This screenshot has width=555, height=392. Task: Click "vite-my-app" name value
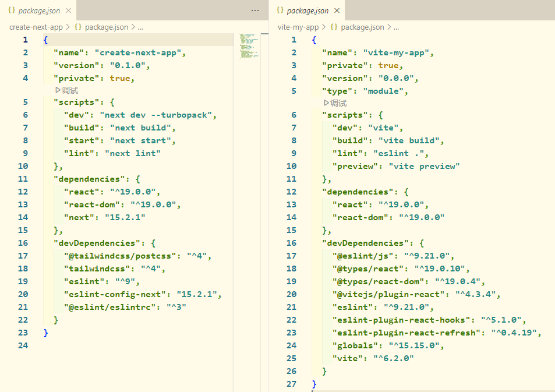[396, 52]
